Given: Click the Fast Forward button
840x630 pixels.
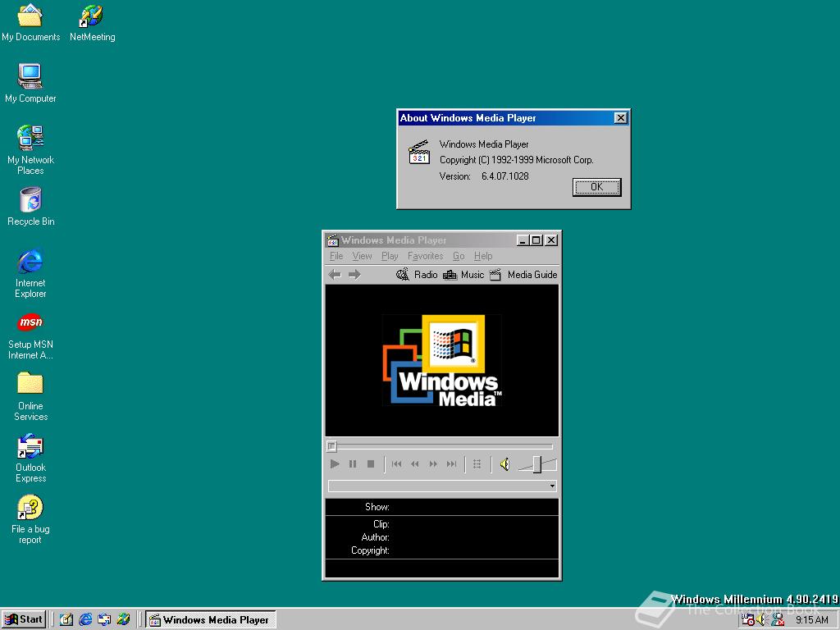Looking at the screenshot, I should [433, 464].
